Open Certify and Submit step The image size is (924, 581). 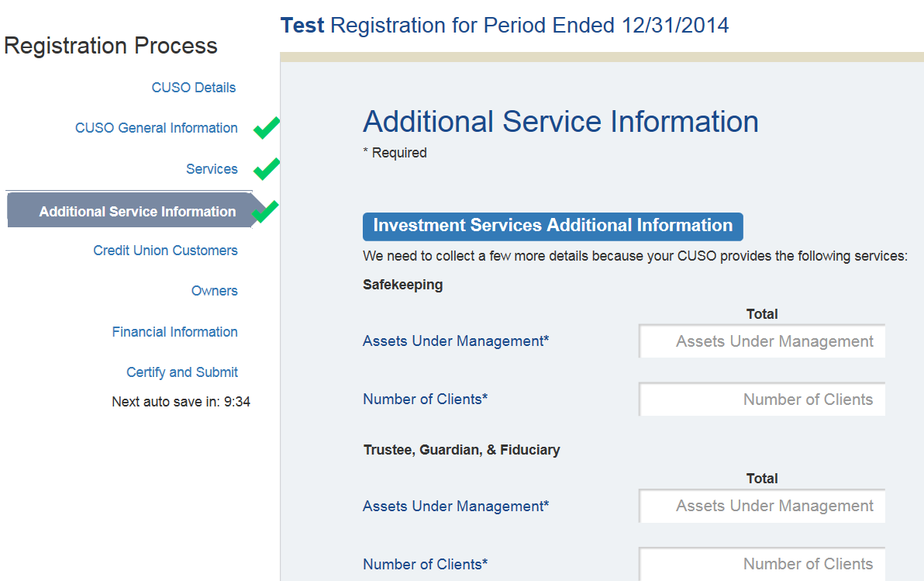pyautogui.click(x=182, y=372)
